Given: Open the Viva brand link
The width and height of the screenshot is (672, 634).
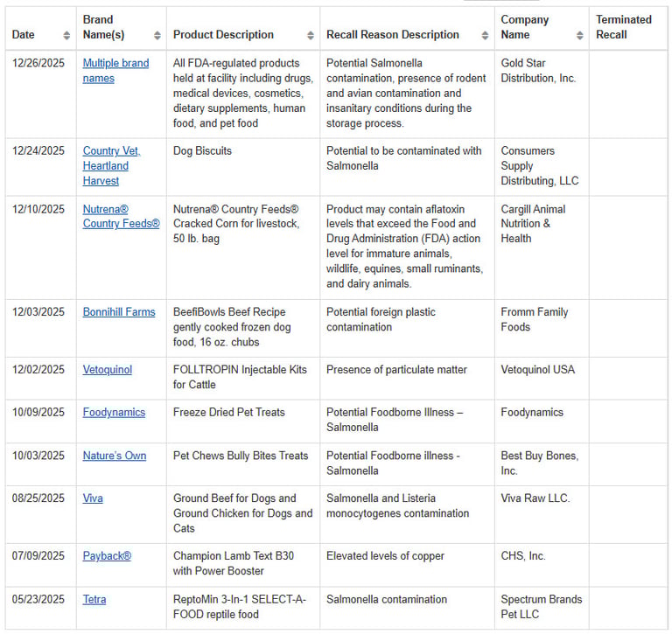Looking at the screenshot, I should pos(93,498).
